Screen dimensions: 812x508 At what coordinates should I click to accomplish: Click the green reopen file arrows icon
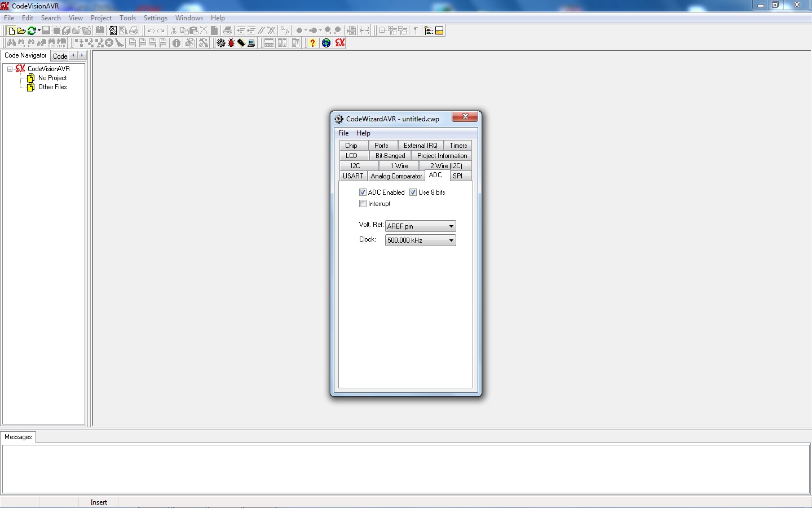[x=32, y=30]
